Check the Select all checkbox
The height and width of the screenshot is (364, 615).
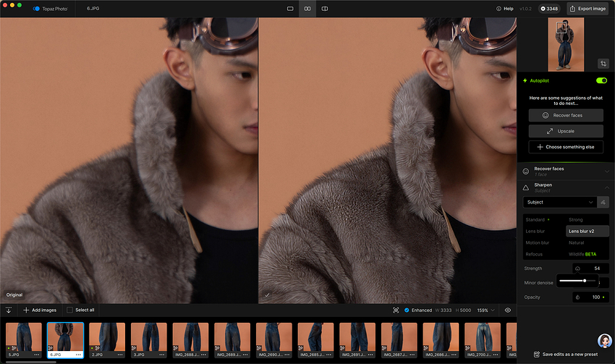[69, 310]
